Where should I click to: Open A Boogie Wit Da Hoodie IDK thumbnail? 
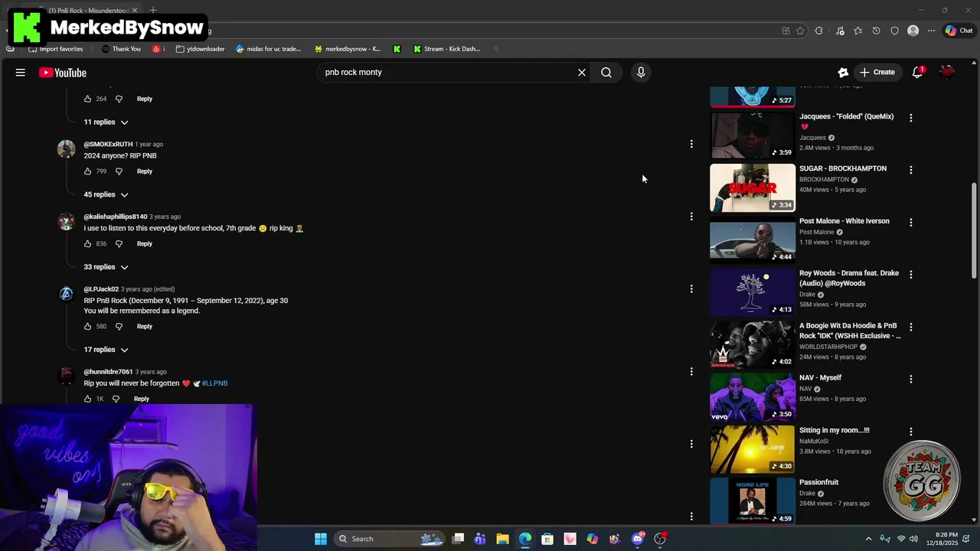[x=753, y=345]
